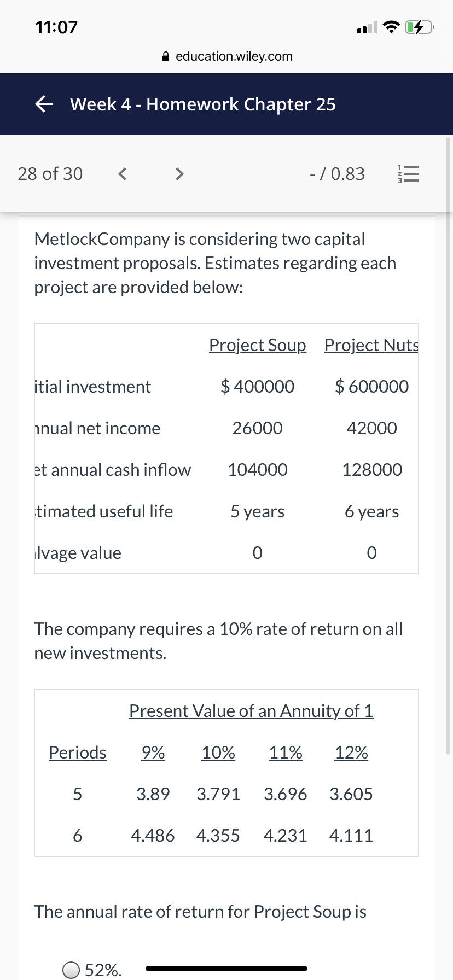
Task: Go to the previous question chevron
Action: (x=123, y=174)
